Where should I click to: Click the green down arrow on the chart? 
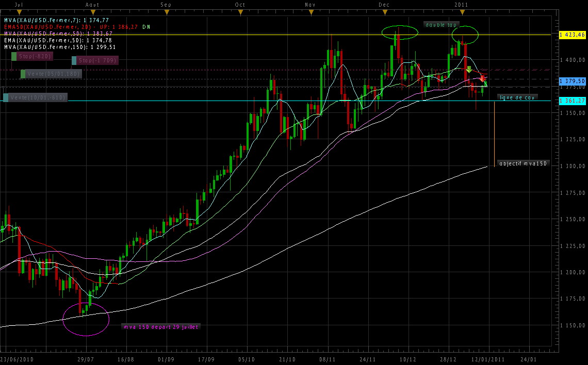[x=469, y=69]
